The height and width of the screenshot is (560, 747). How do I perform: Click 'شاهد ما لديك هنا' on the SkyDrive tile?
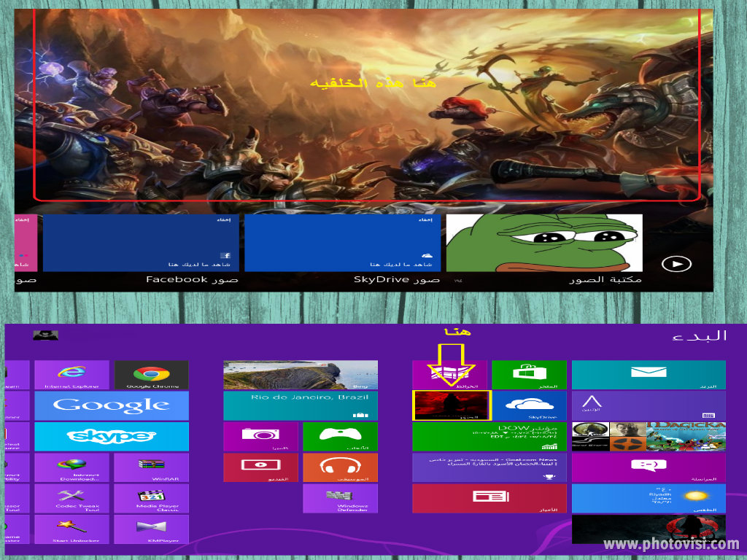point(401,264)
